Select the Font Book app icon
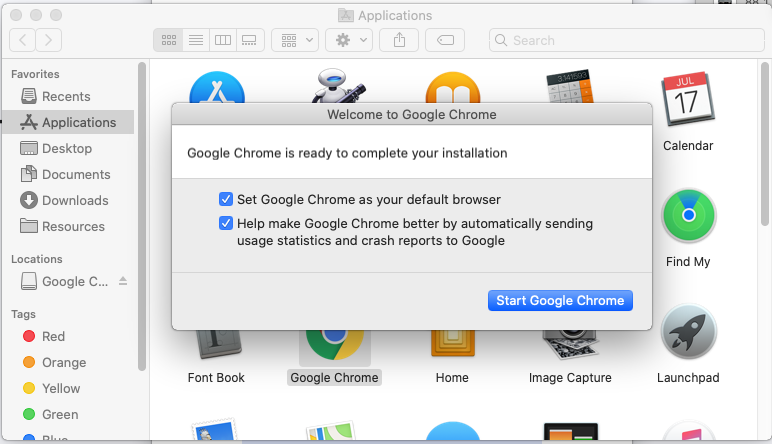The image size is (772, 444). click(x=217, y=344)
